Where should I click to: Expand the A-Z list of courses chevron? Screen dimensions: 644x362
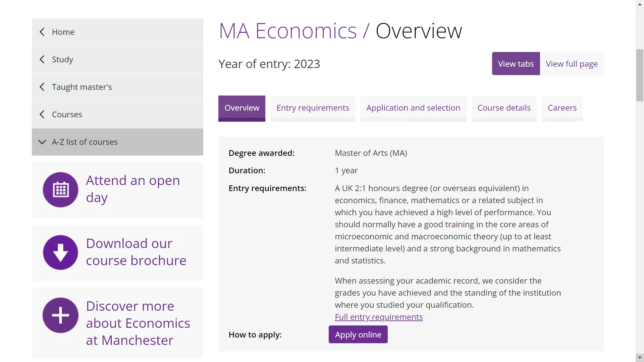tap(42, 142)
